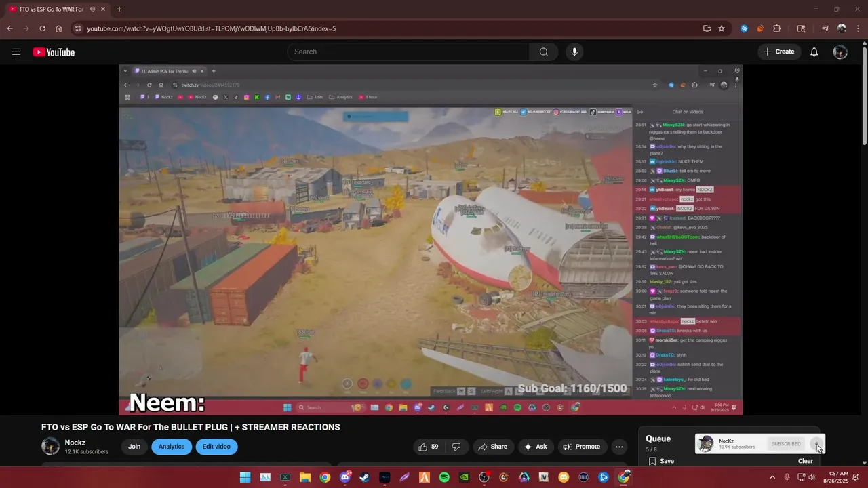Close the FTO vs ESP tab
Viewport: 868px width, 488px height.
(104, 9)
